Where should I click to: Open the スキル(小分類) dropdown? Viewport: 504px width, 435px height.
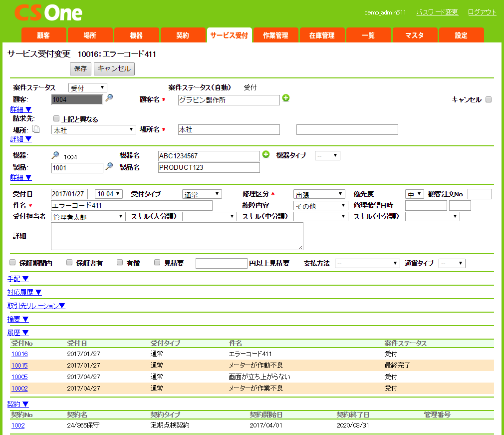click(432, 217)
